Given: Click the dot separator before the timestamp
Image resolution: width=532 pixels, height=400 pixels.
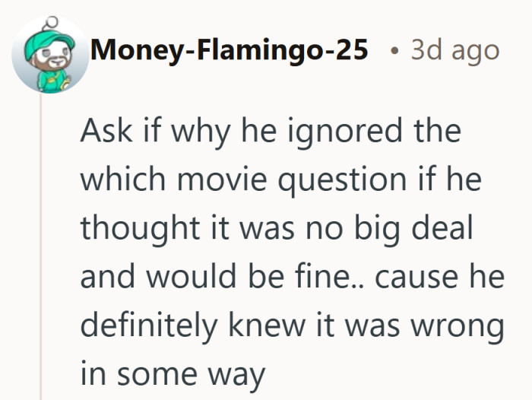Looking at the screenshot, I should (x=391, y=51).
